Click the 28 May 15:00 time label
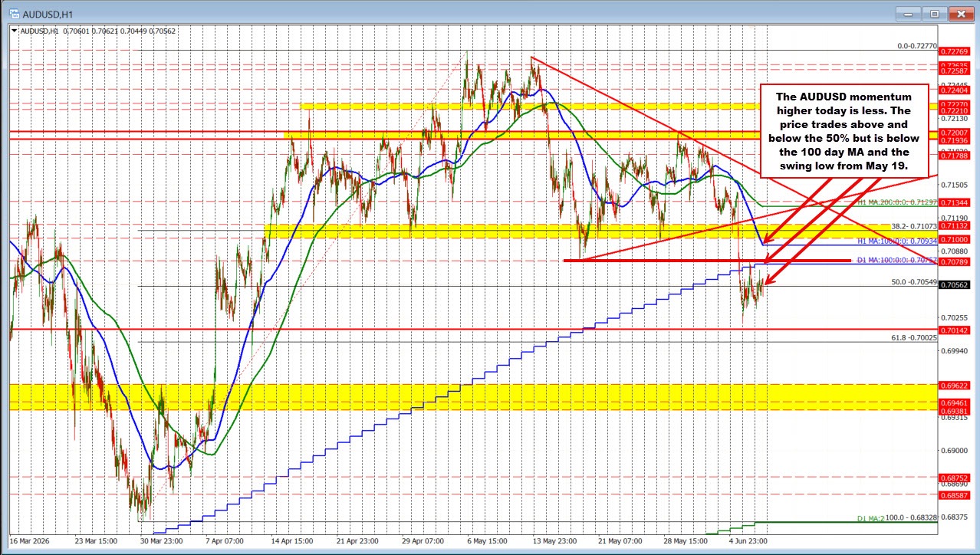The image size is (980, 555). coord(687,540)
